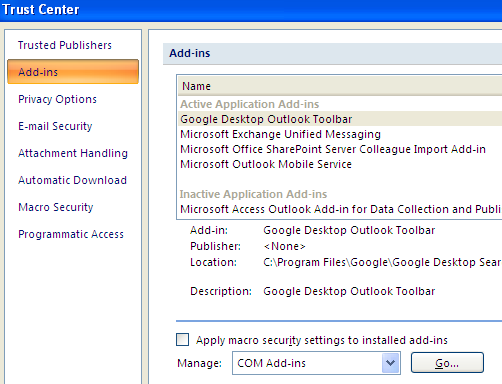
Task: Select Microsoft Access Outlook Add-in entry
Action: tap(340, 209)
